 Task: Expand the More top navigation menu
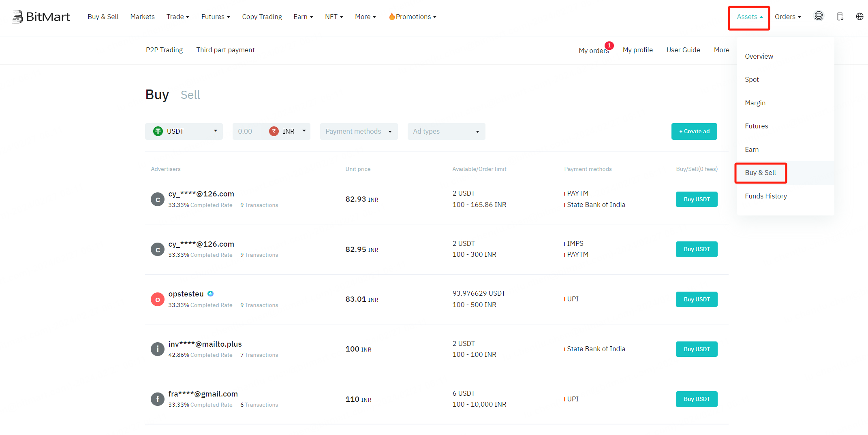pyautogui.click(x=366, y=17)
